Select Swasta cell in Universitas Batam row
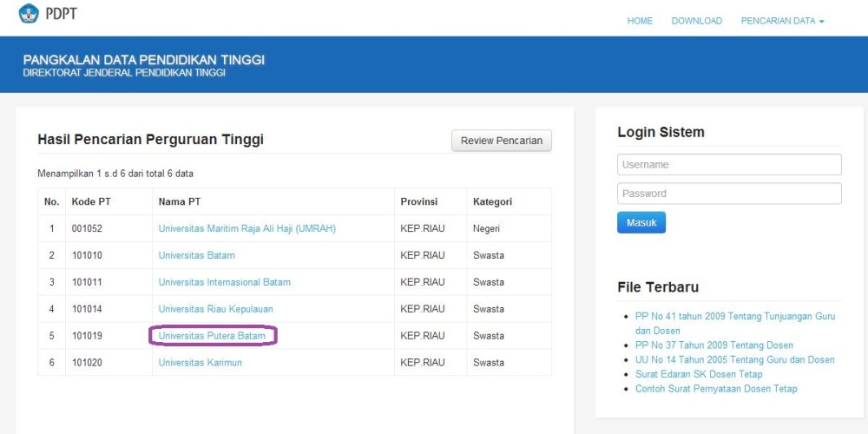 [x=488, y=255]
